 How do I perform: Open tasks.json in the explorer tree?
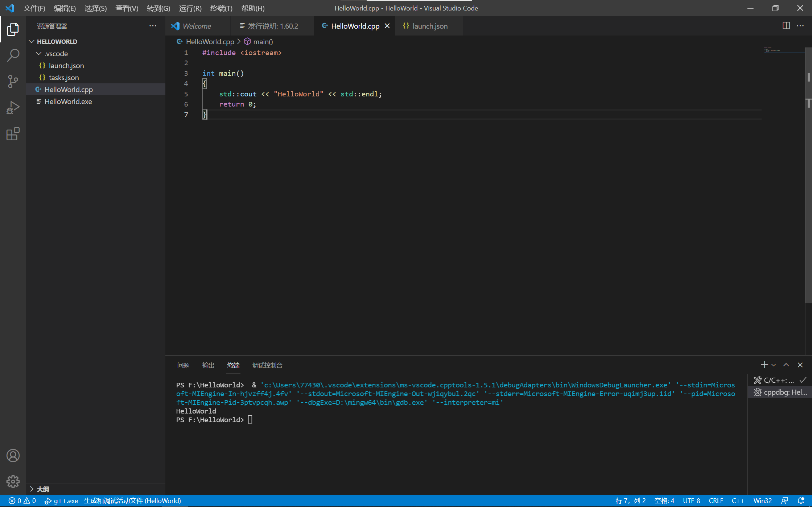(96, 78)
